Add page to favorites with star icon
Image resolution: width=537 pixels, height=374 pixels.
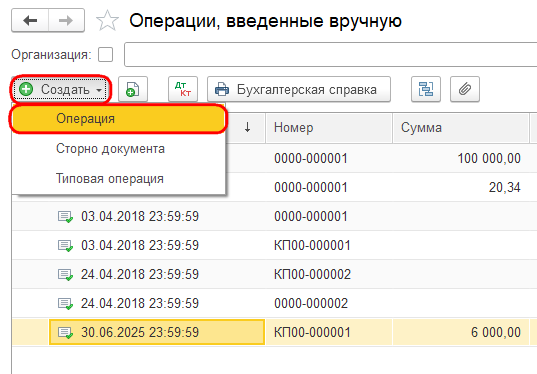(x=107, y=21)
